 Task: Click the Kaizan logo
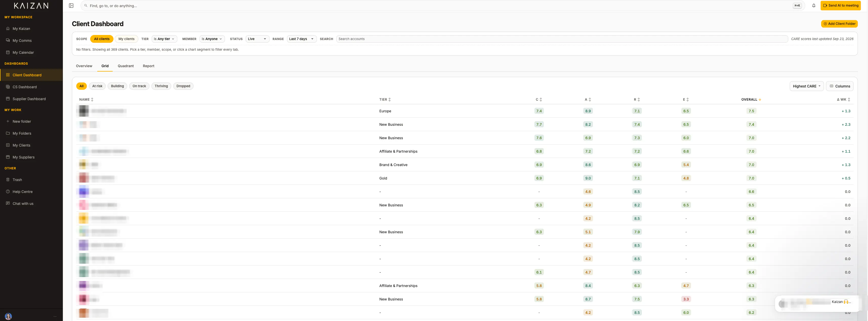click(31, 6)
